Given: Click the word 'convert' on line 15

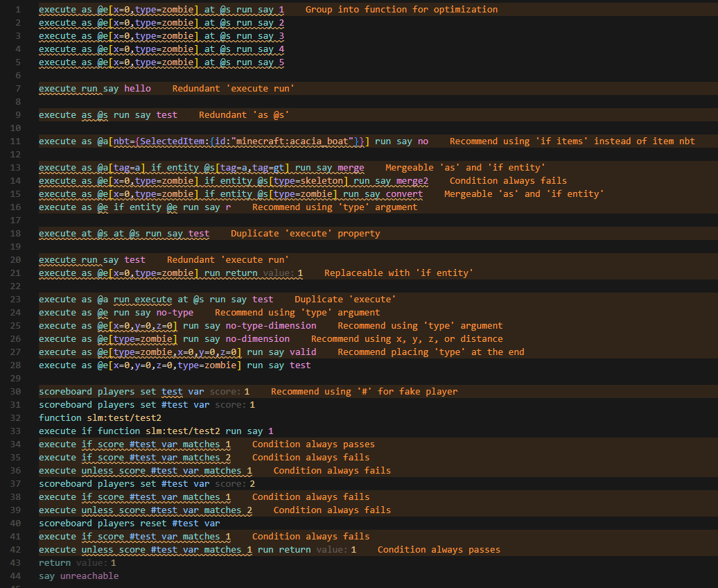Looking at the screenshot, I should click(x=404, y=194).
